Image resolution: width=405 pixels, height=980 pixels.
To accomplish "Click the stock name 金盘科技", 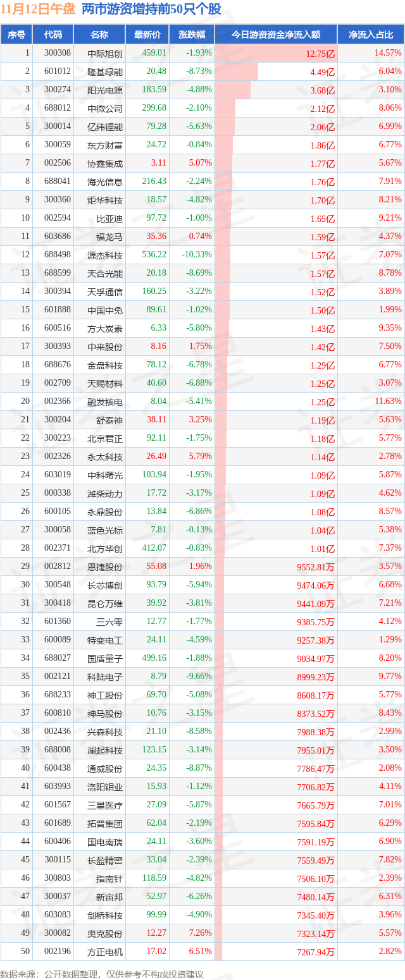I will coord(105,365).
